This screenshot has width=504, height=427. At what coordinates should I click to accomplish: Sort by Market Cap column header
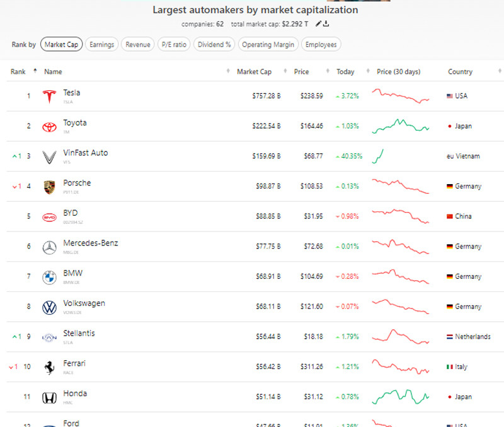pos(254,72)
